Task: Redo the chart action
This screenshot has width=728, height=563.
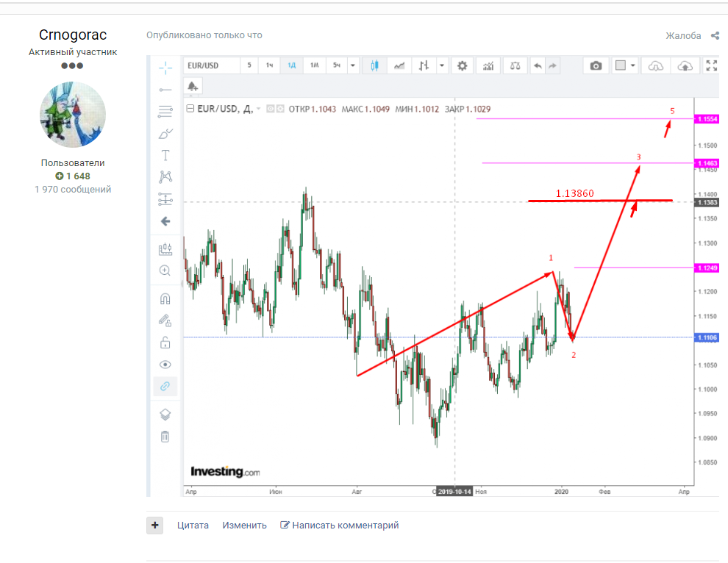Action: pyautogui.click(x=552, y=66)
